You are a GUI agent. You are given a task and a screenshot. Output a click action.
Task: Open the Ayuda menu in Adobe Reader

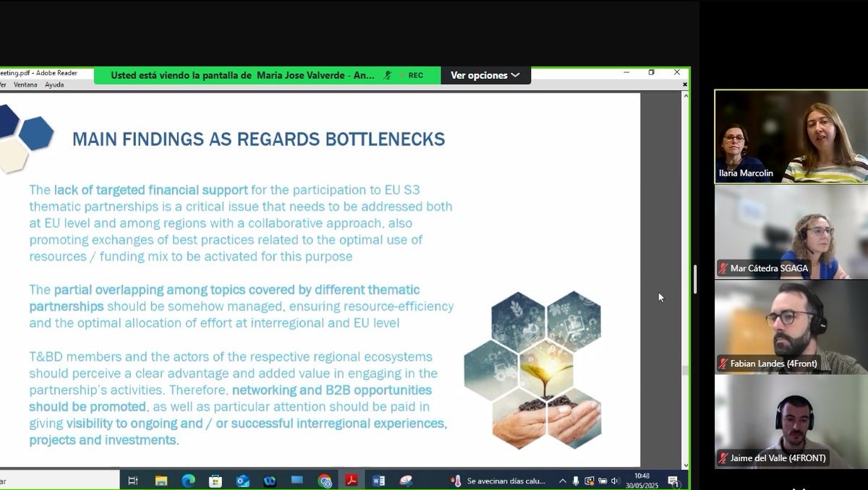[55, 85]
